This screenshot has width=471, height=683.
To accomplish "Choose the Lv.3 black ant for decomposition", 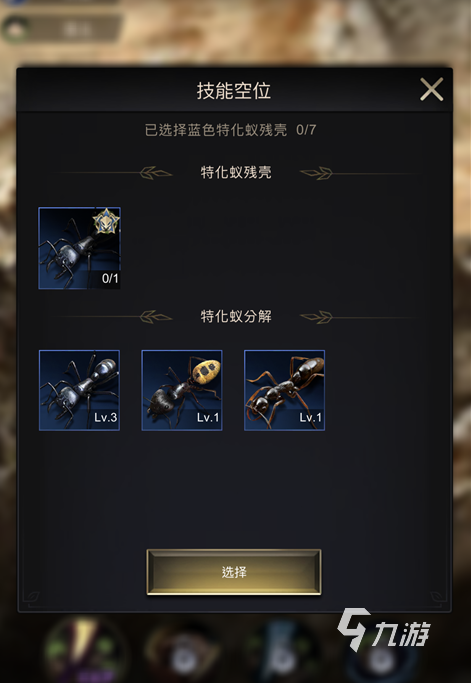I will click(79, 390).
